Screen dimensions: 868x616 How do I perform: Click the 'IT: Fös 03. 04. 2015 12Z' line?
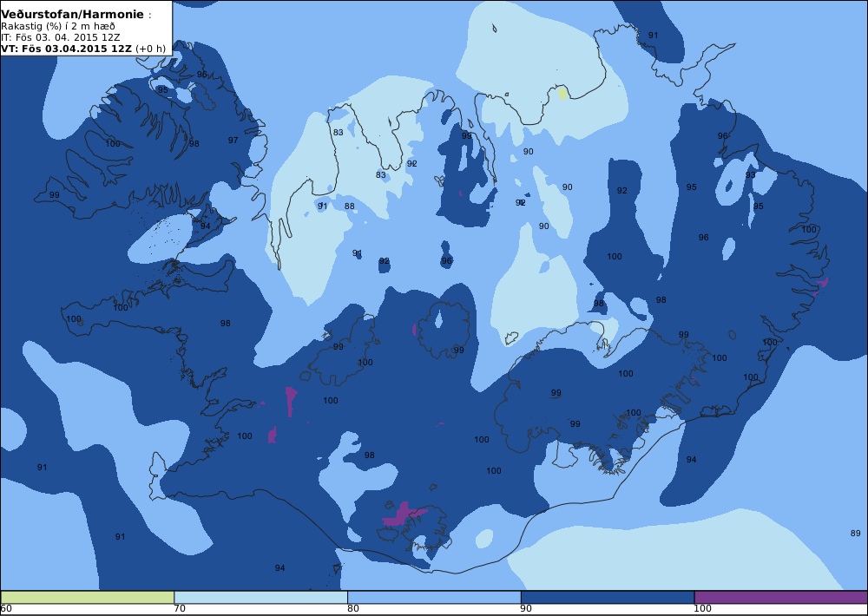coord(61,37)
